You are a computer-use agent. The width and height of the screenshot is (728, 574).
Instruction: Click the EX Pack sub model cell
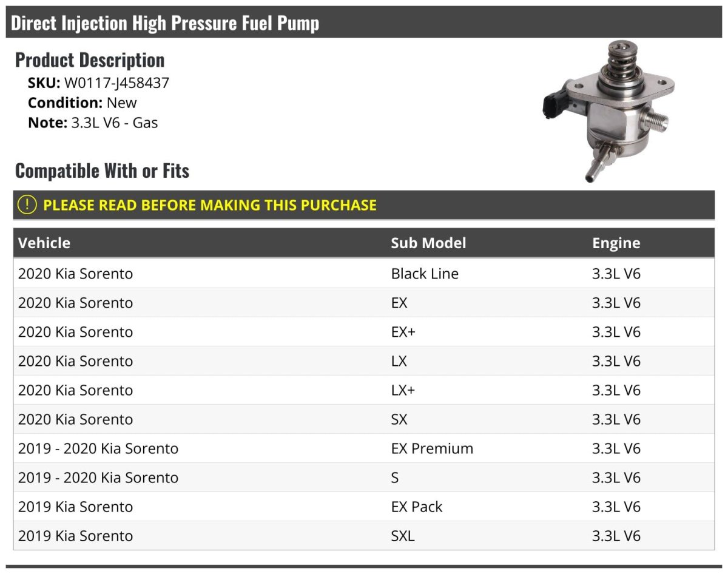417,507
